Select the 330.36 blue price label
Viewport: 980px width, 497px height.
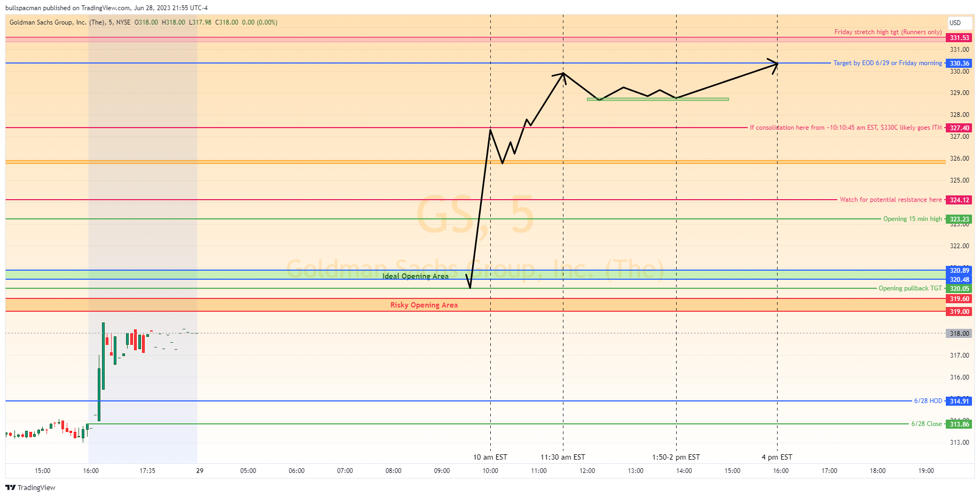point(959,63)
